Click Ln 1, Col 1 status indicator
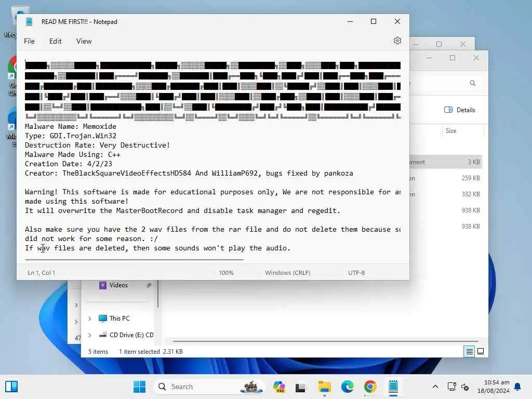The height and width of the screenshot is (399, 532). (42, 272)
